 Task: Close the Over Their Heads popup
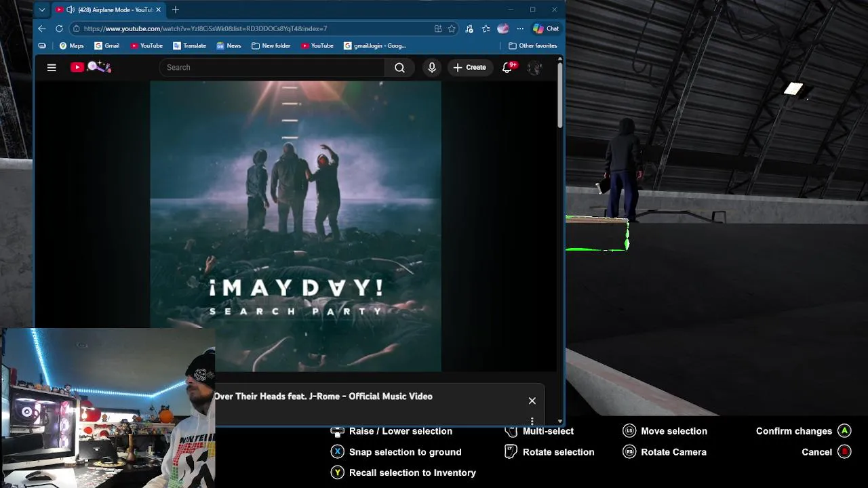(532, 401)
